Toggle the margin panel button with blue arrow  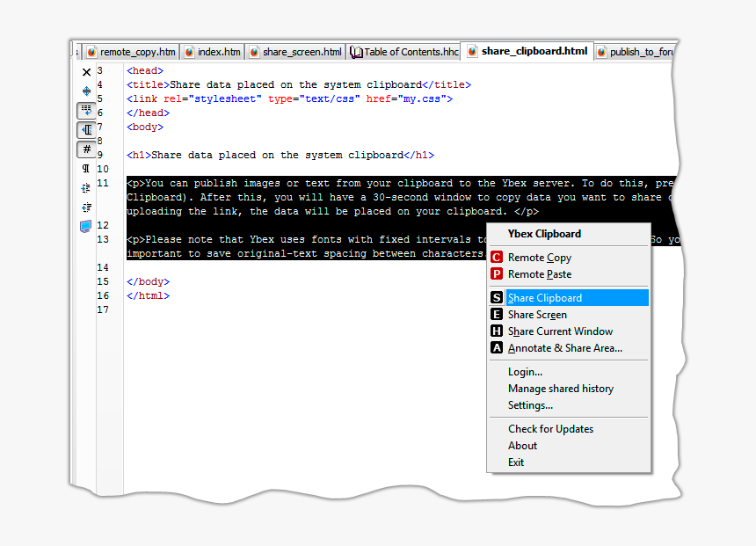[86, 130]
